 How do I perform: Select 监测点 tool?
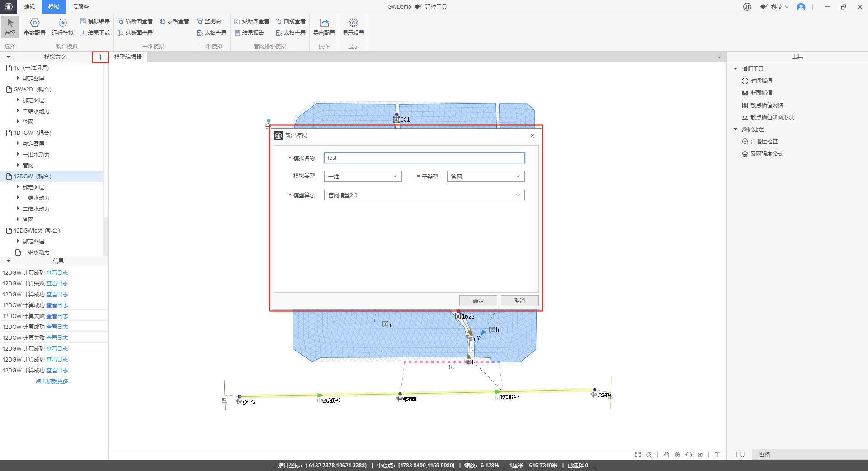click(x=209, y=21)
